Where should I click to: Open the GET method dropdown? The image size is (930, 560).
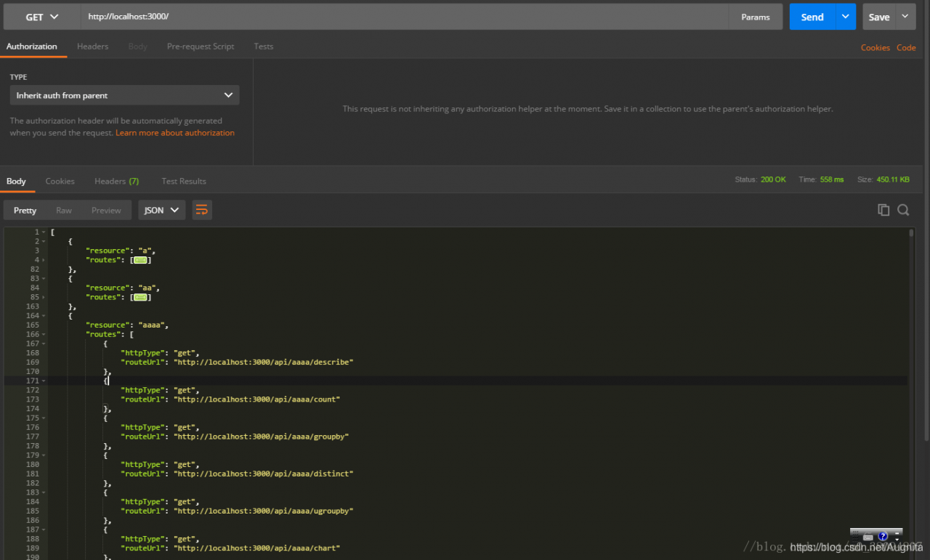(42, 17)
